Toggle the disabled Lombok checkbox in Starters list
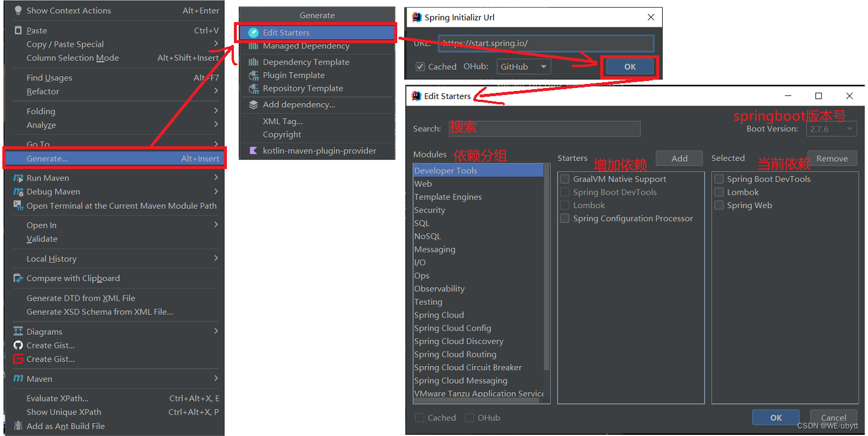Viewport: 868px width, 436px height. (565, 205)
